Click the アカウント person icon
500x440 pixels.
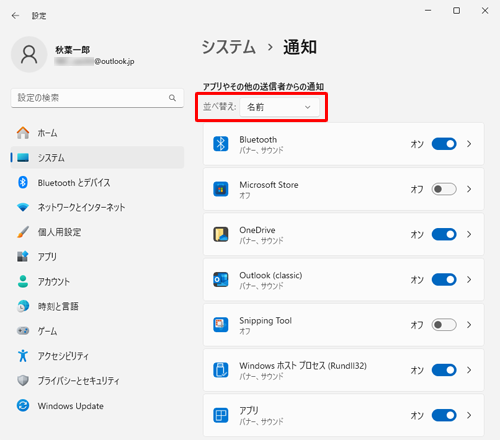[x=23, y=281]
